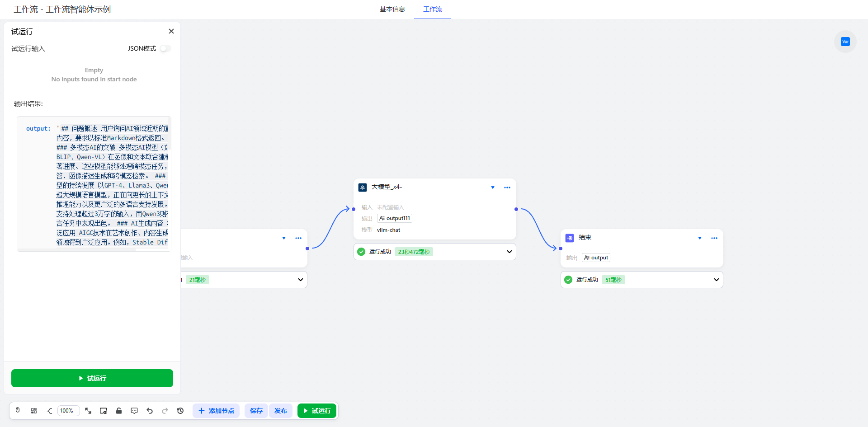Select the 工作流 tab
This screenshot has height=427, width=868.
pos(432,9)
